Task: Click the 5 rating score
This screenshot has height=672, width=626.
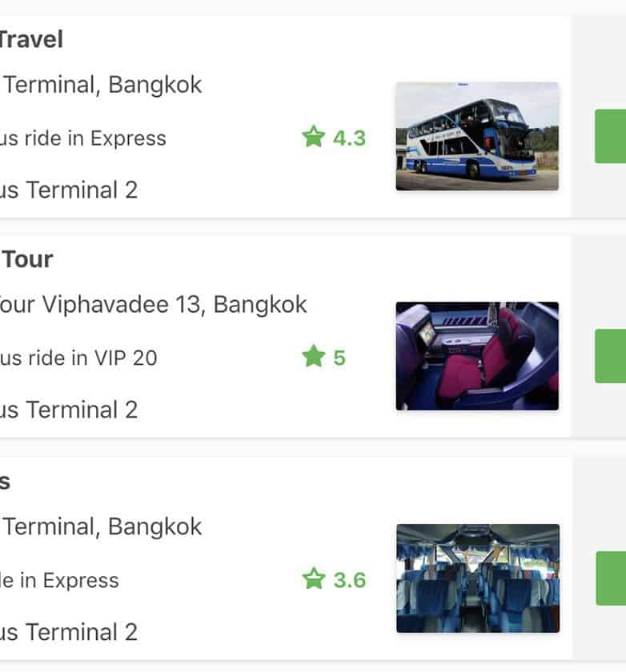Action: coord(339,358)
